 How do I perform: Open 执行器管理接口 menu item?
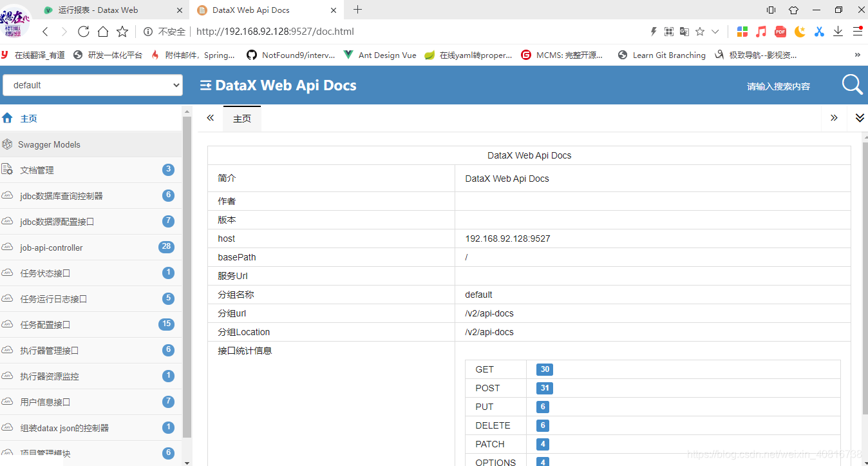coord(91,351)
